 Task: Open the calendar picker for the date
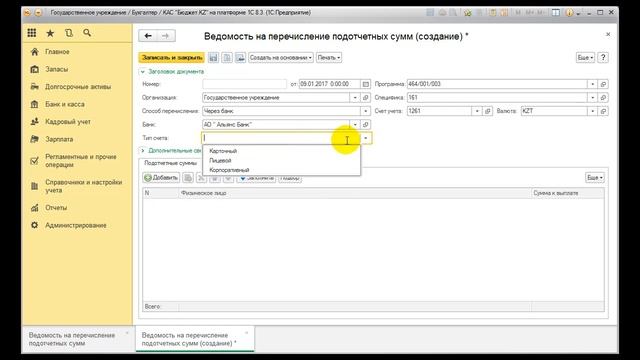click(366, 84)
